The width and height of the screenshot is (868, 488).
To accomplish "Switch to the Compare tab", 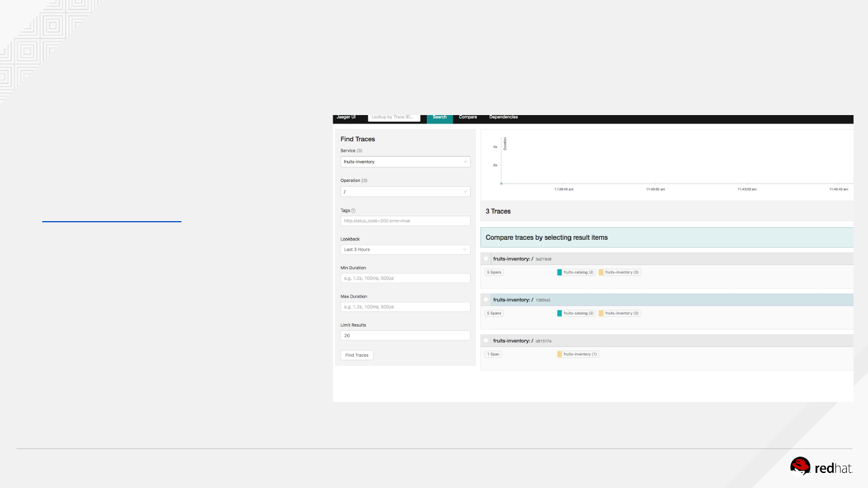I will click(x=468, y=117).
